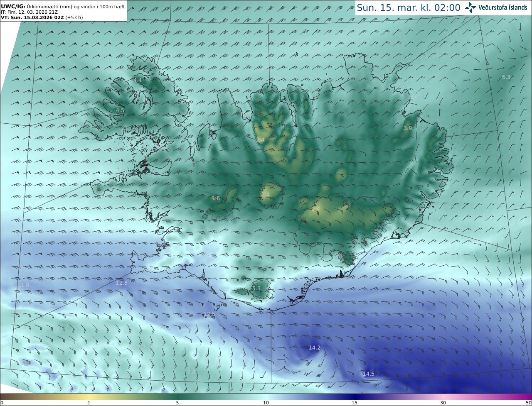Image resolution: width=532 pixels, height=406 pixels.
Task: Click the '5' tick on the color scale
Action: click(177, 403)
